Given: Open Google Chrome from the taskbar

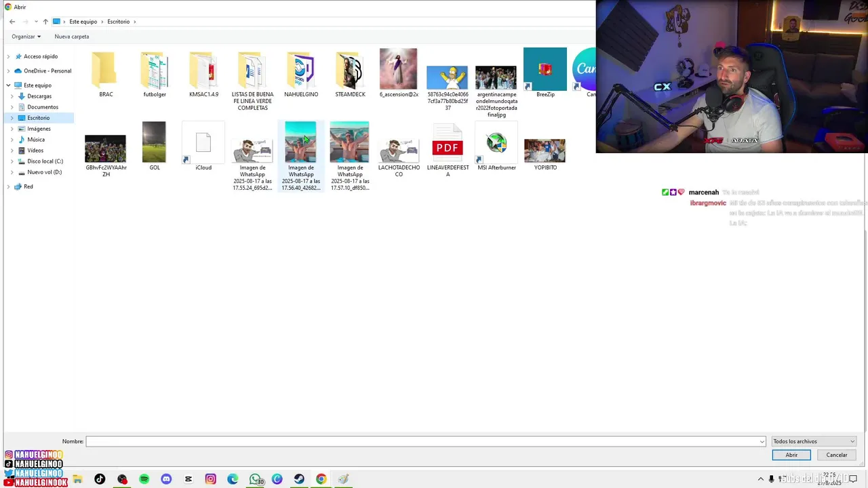Looking at the screenshot, I should pyautogui.click(x=321, y=479).
